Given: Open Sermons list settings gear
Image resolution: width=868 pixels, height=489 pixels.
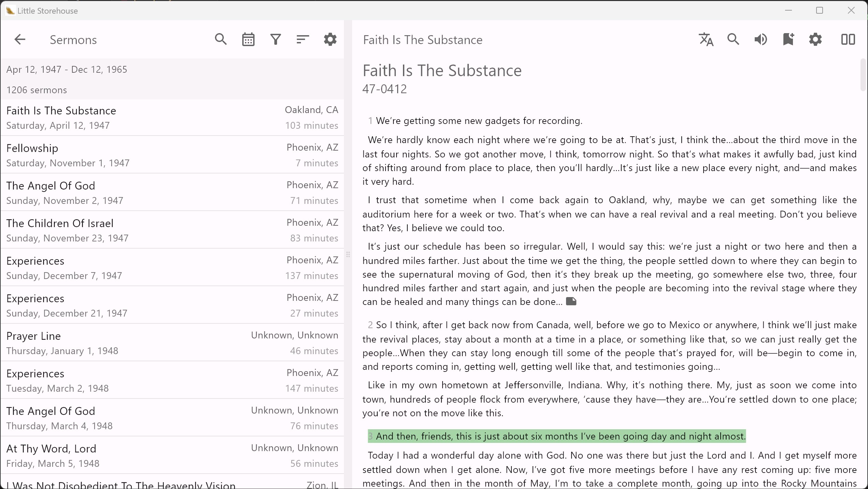Looking at the screenshot, I should 330,40.
